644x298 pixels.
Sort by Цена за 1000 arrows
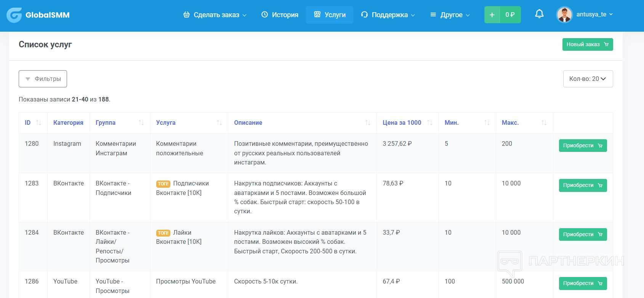429,123
